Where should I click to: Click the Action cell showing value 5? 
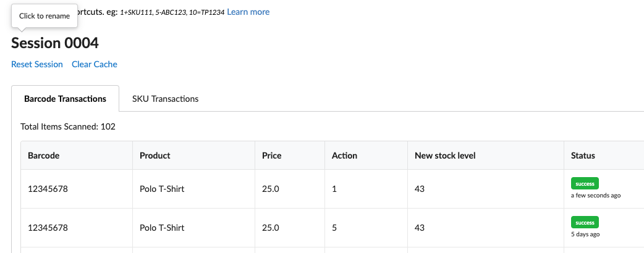click(x=334, y=228)
